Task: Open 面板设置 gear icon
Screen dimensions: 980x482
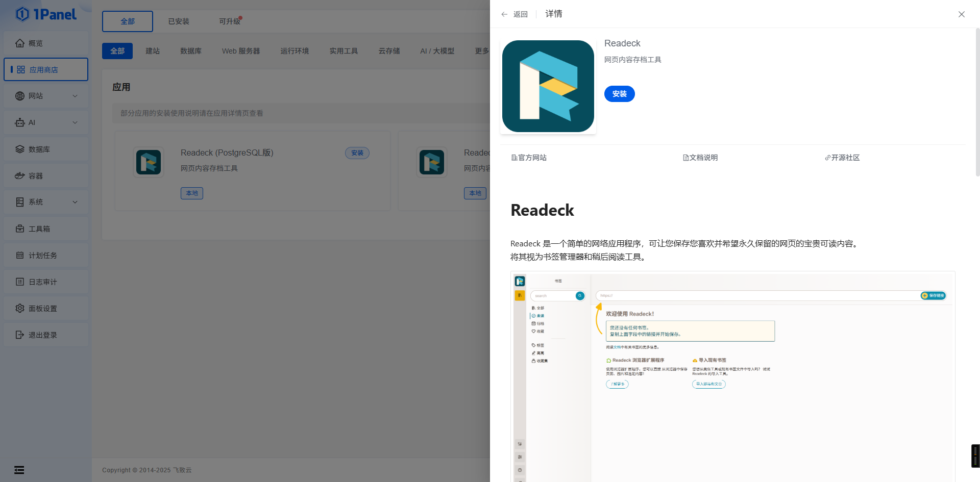Action: pos(20,309)
